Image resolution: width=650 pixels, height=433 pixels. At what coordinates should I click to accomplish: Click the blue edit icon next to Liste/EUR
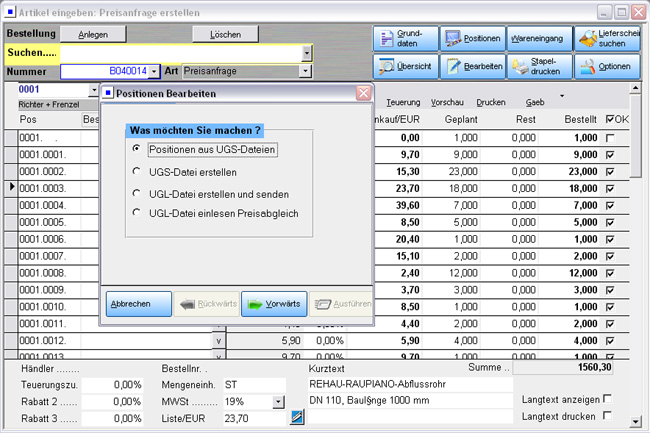tap(297, 417)
